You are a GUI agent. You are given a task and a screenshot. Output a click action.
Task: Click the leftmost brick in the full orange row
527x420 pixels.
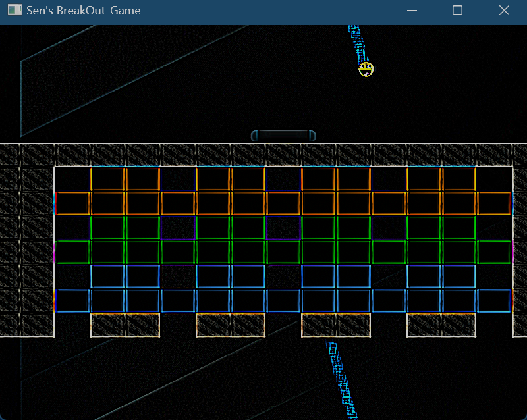pyautogui.click(x=72, y=203)
